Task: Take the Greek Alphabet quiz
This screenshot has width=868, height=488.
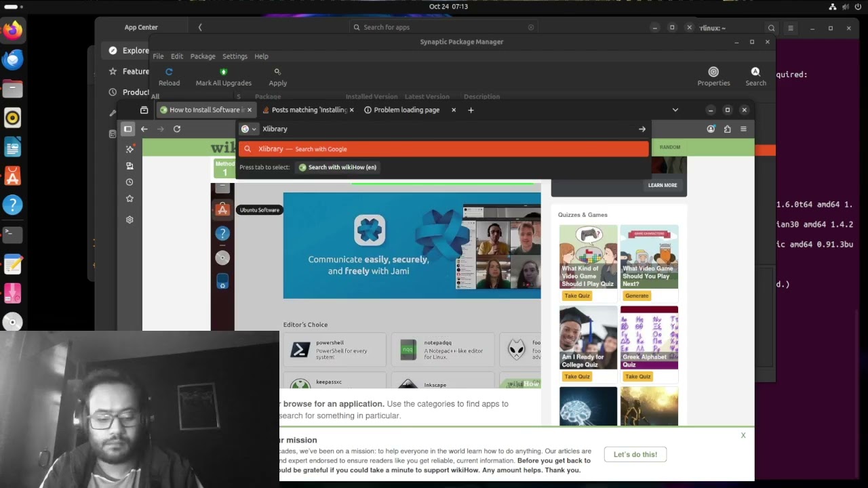Action: [637, 376]
